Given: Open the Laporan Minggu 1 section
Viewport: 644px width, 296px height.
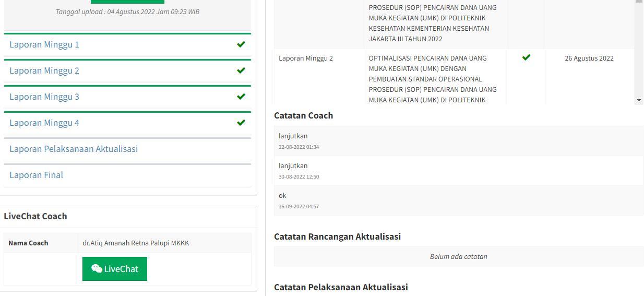Looking at the screenshot, I should tap(44, 45).
